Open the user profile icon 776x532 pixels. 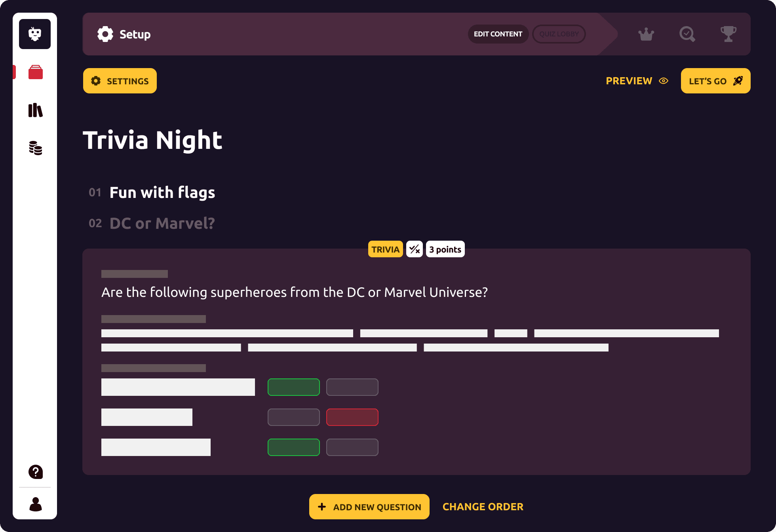click(x=36, y=504)
